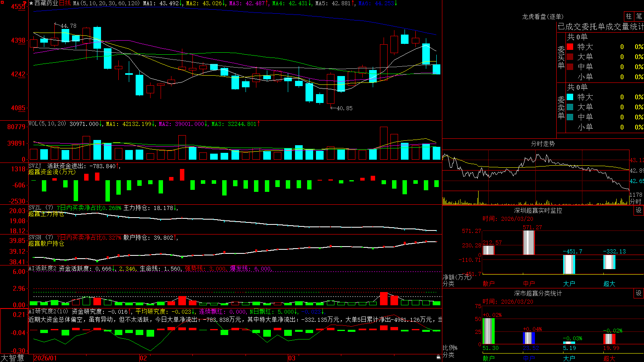The width and height of the screenshot is (644, 362).
Task: Click the 爆发线: 6.000 label
Action: coord(251,269)
